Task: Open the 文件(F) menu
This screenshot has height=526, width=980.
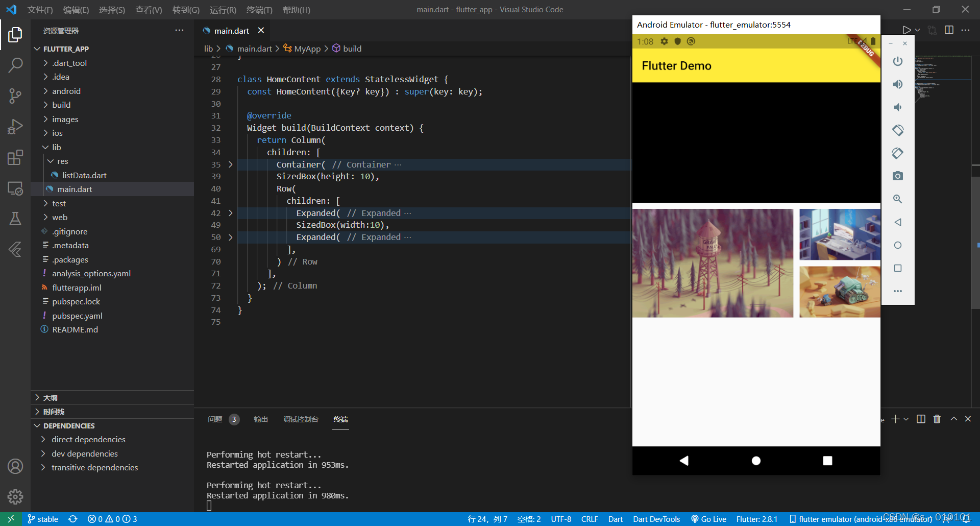Action: (x=40, y=10)
